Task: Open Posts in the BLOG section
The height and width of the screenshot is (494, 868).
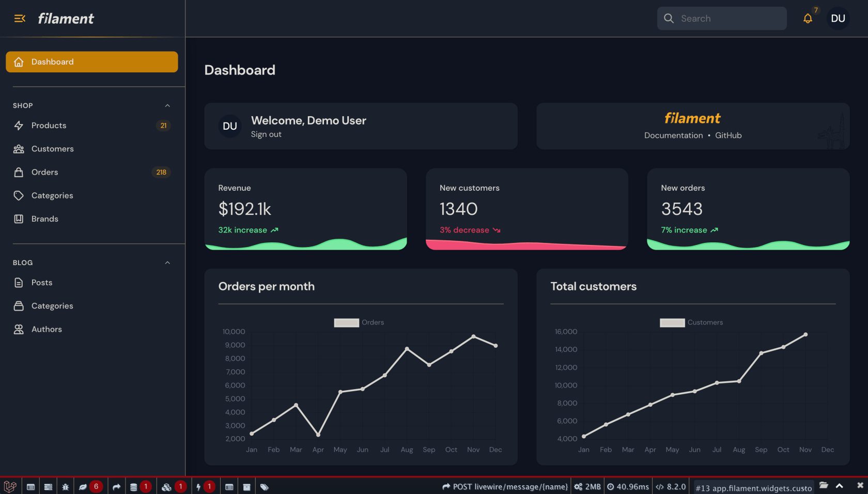Action: point(92,283)
